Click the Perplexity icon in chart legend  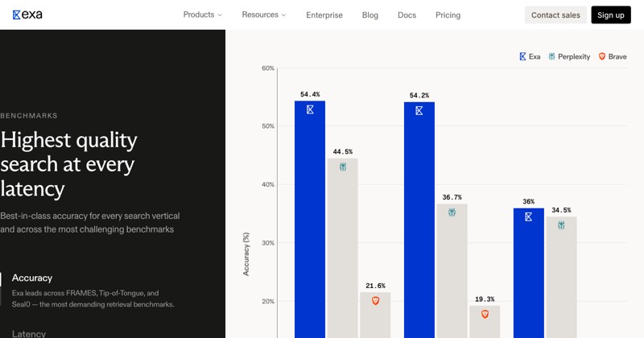551,56
